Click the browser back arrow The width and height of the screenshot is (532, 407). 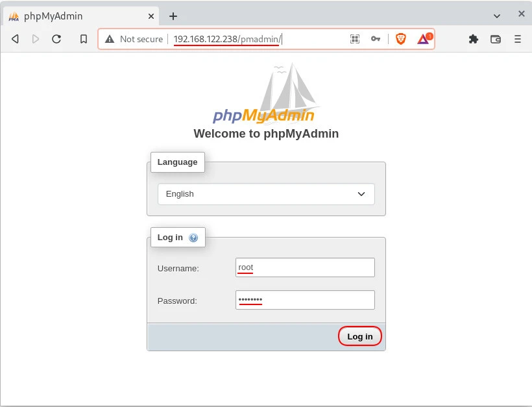(15, 39)
